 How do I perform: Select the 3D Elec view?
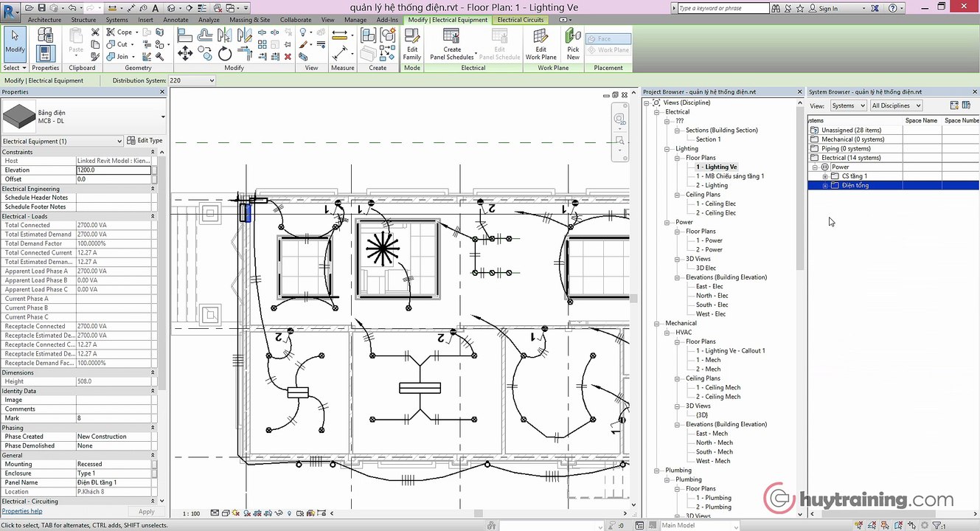click(x=706, y=268)
